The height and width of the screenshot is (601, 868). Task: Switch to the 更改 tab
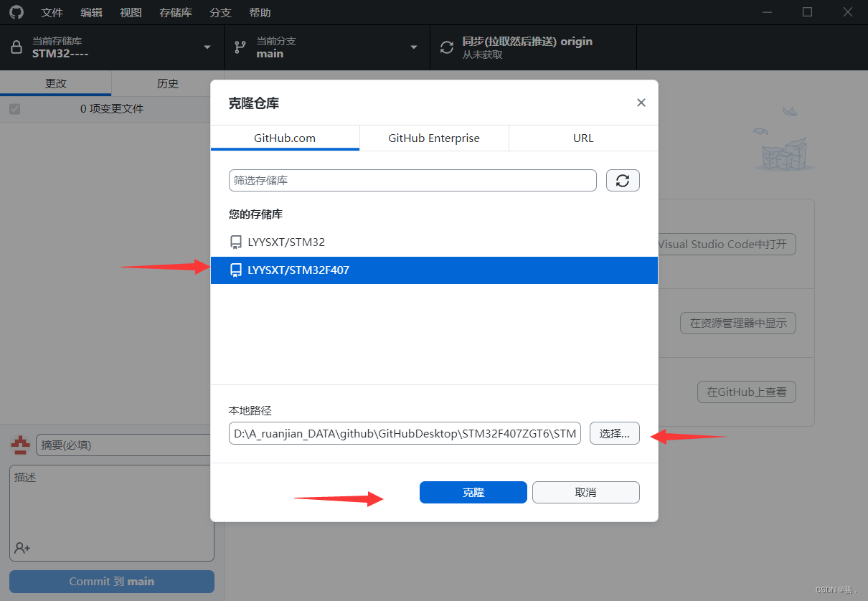(56, 83)
